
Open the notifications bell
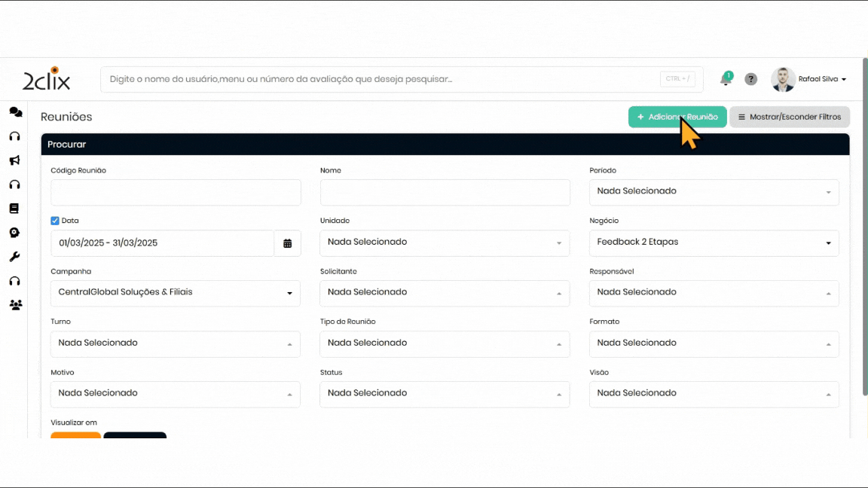pyautogui.click(x=726, y=79)
